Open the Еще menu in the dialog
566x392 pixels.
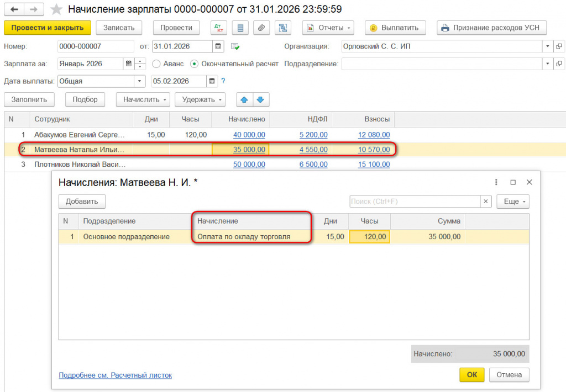pos(513,201)
